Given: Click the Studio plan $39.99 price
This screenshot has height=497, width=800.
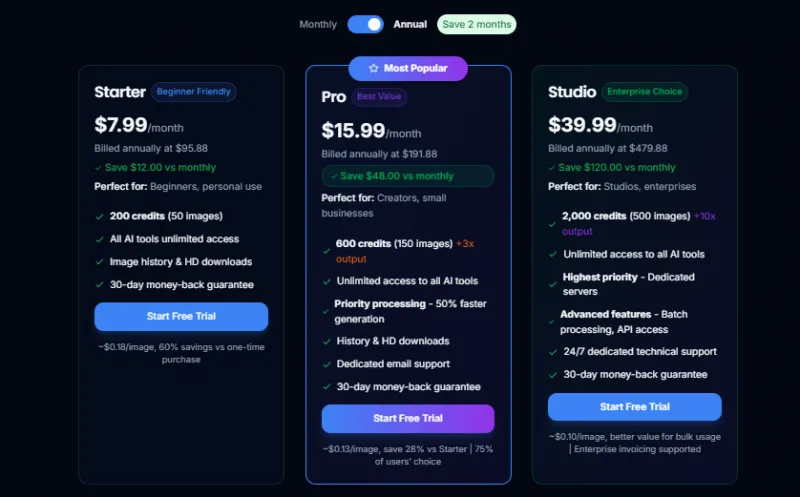Looking at the screenshot, I should point(582,125).
